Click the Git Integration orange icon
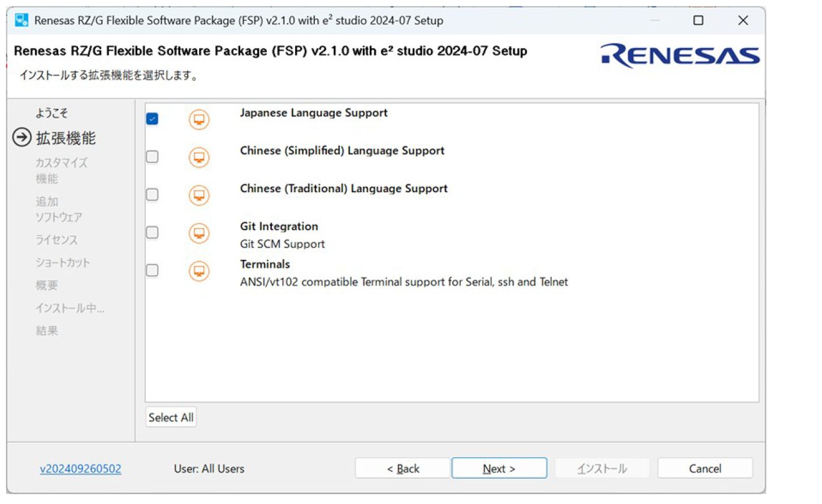 [199, 233]
